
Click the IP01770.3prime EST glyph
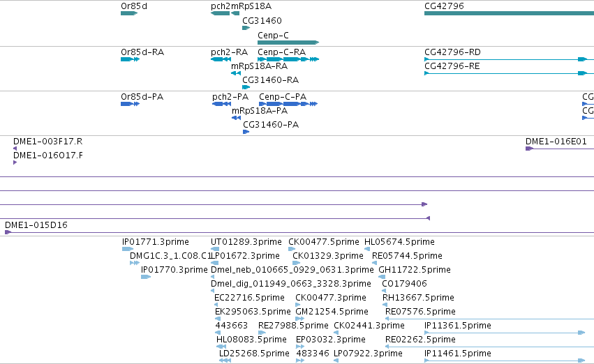click(146, 277)
